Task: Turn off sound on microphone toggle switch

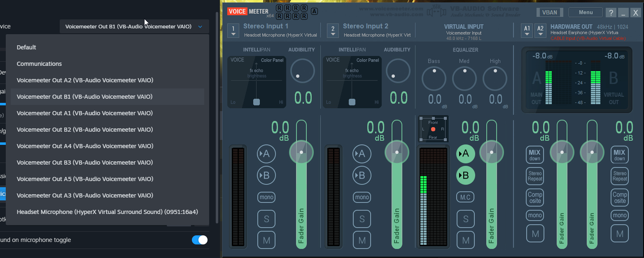Action: click(x=200, y=240)
